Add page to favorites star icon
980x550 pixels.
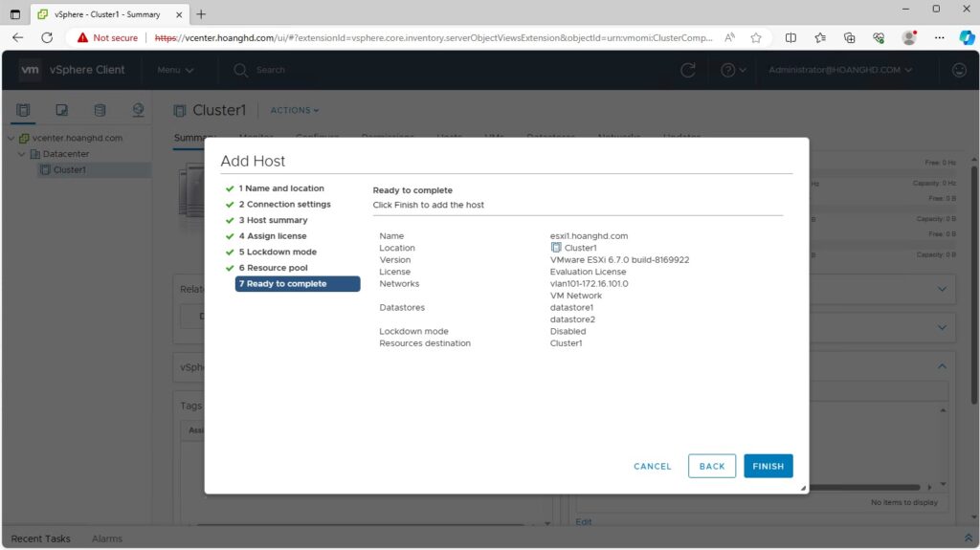[x=756, y=37]
